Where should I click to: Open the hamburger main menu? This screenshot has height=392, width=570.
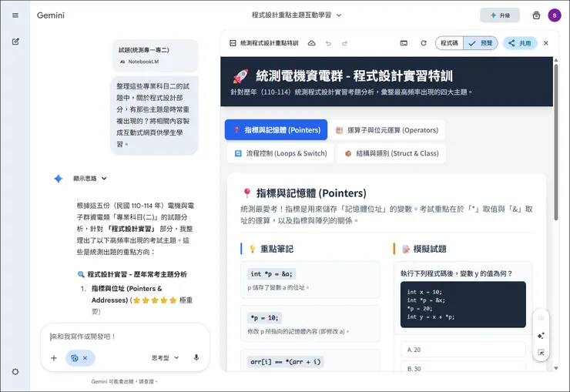coord(15,15)
